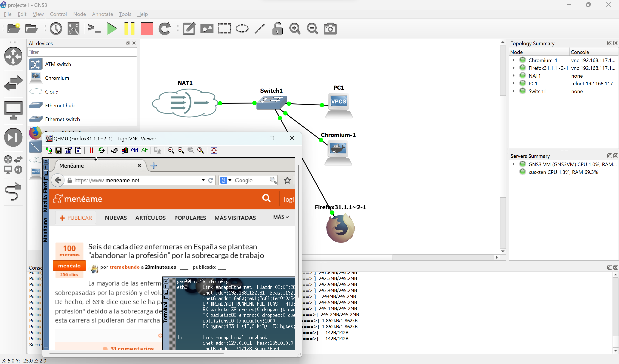The width and height of the screenshot is (619, 364).
Task: Click the screenshot camera toolbar icon
Action: [x=330, y=29]
